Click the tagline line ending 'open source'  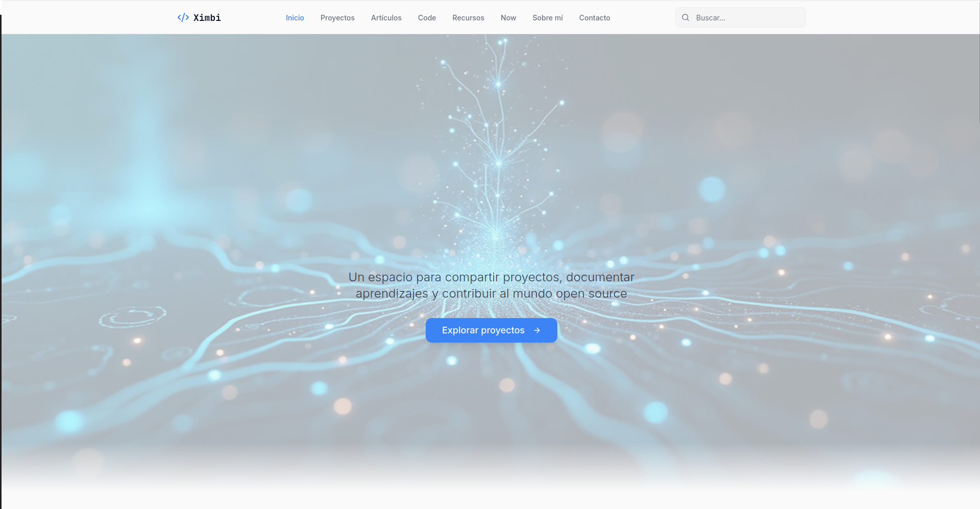point(491,294)
